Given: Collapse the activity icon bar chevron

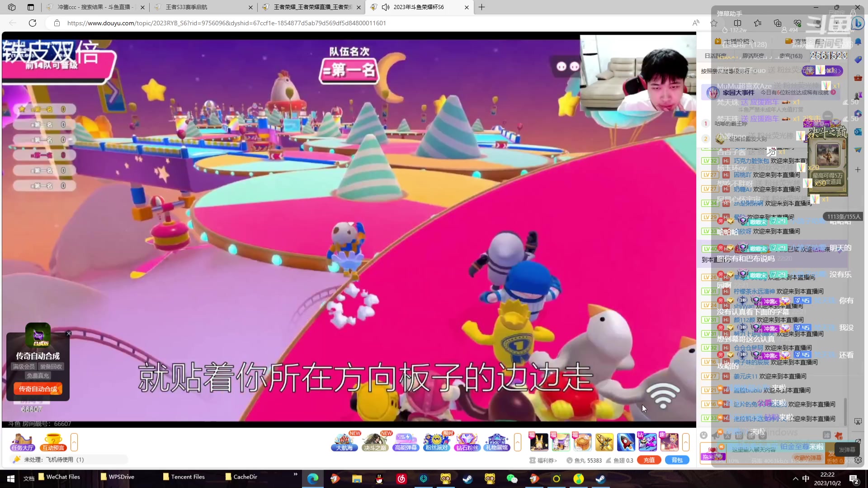Looking at the screenshot, I should pos(517,442).
